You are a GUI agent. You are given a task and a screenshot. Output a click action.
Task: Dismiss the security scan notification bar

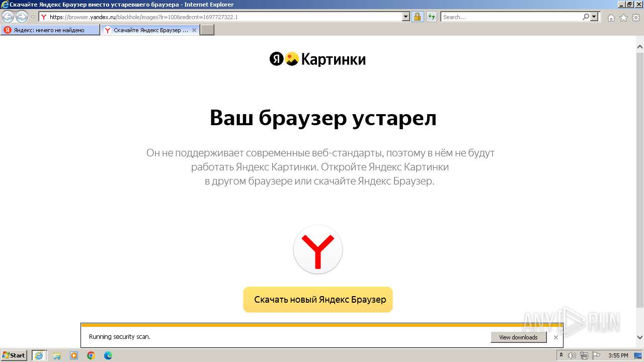point(555,337)
